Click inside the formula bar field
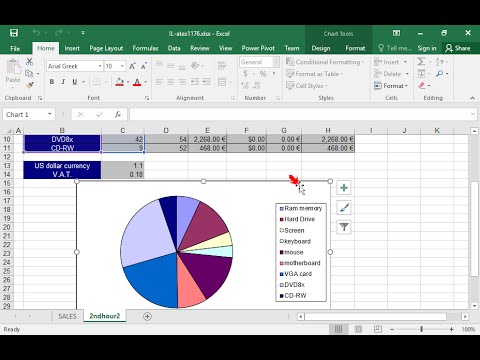 pos(299,114)
